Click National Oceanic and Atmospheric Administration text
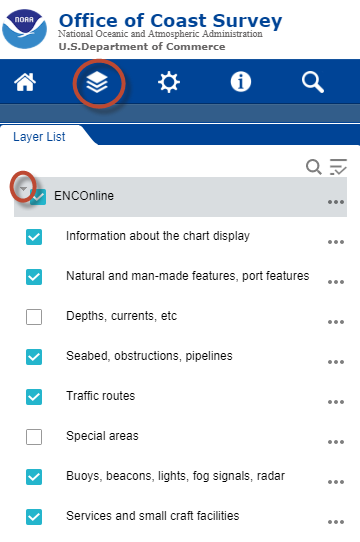Image resolution: width=360 pixels, height=542 pixels. pyautogui.click(x=160, y=34)
